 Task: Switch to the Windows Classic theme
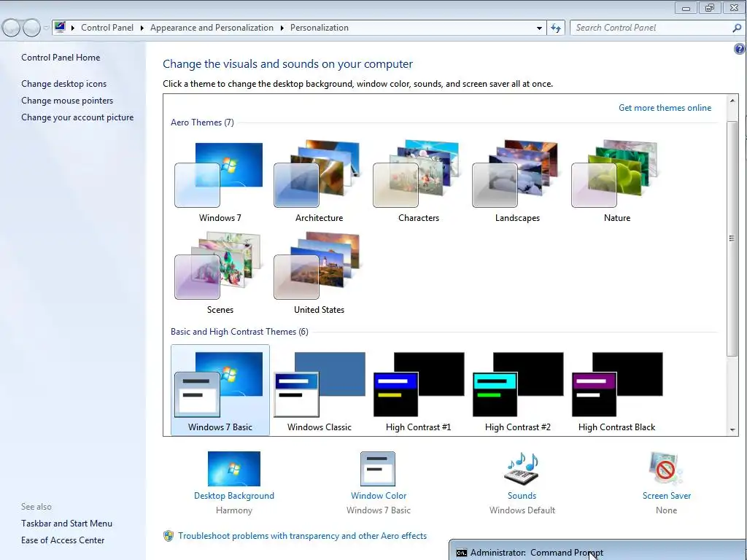pos(320,390)
